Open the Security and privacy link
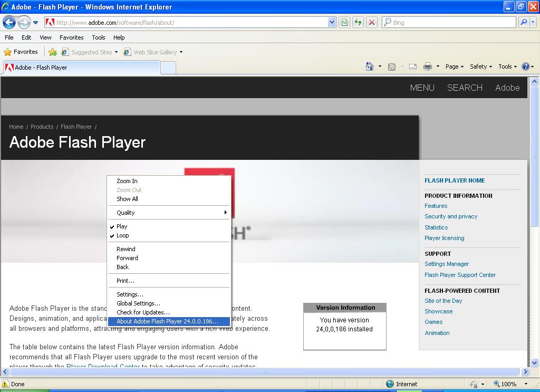 click(451, 216)
